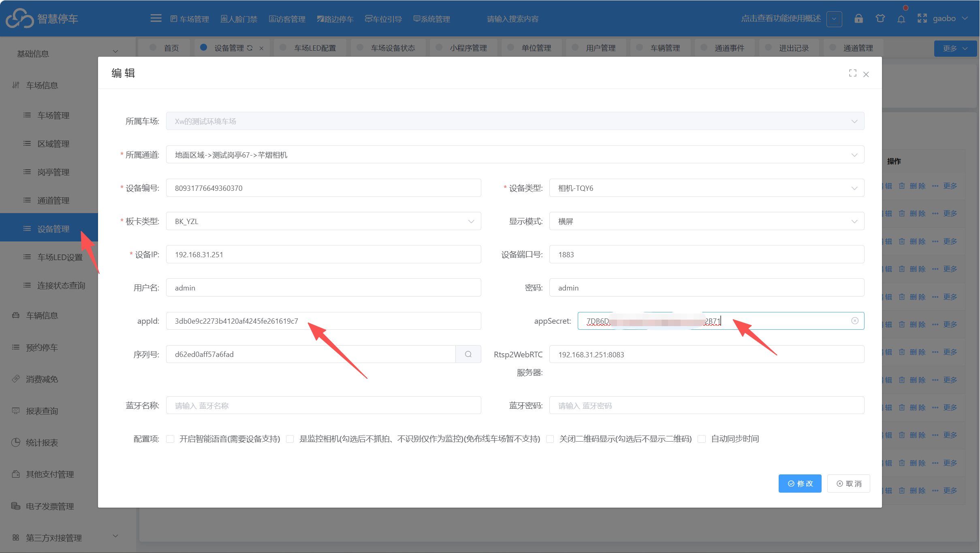Open 车辆信息 in the sidebar

pos(42,316)
